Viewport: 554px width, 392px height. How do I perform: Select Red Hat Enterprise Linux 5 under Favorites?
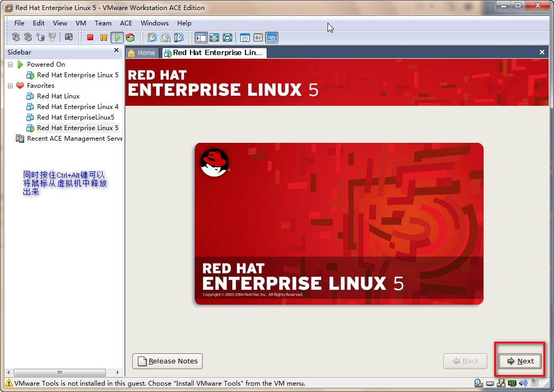pyautogui.click(x=73, y=128)
